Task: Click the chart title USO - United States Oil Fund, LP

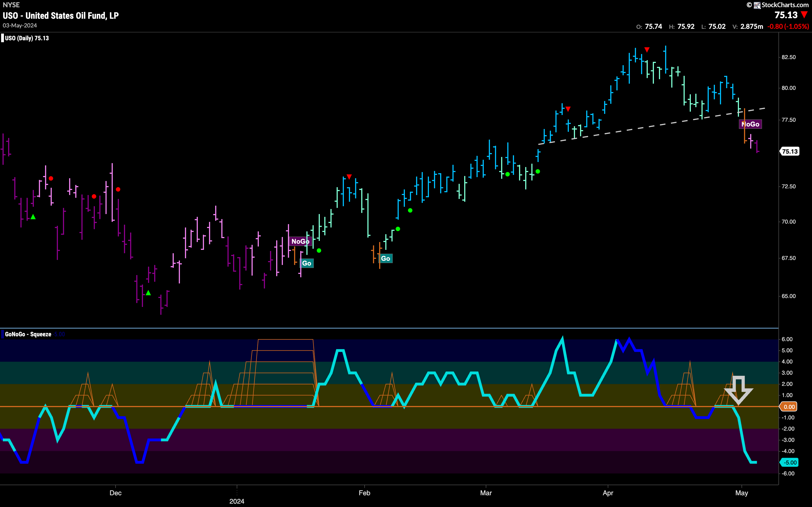Action: 61,15
